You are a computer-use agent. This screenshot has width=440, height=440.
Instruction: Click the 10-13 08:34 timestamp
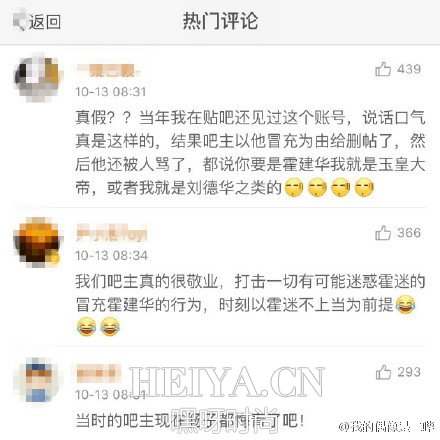pos(111,256)
